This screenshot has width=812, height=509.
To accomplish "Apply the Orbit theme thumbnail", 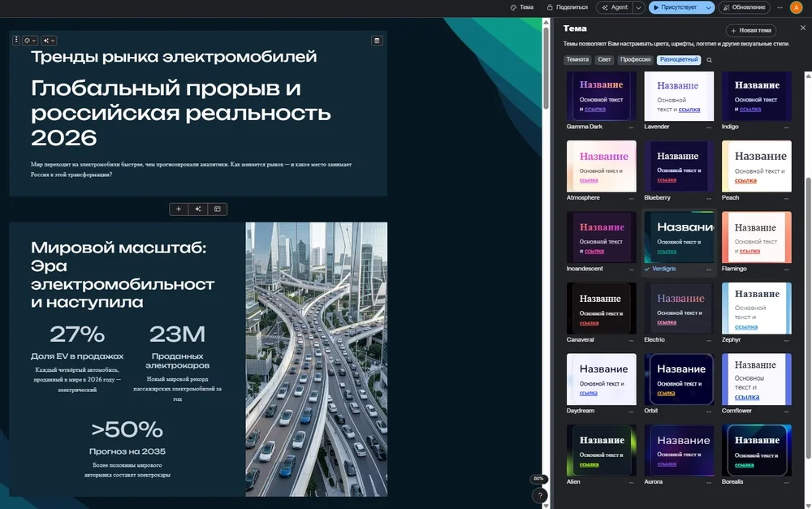I will (x=679, y=379).
